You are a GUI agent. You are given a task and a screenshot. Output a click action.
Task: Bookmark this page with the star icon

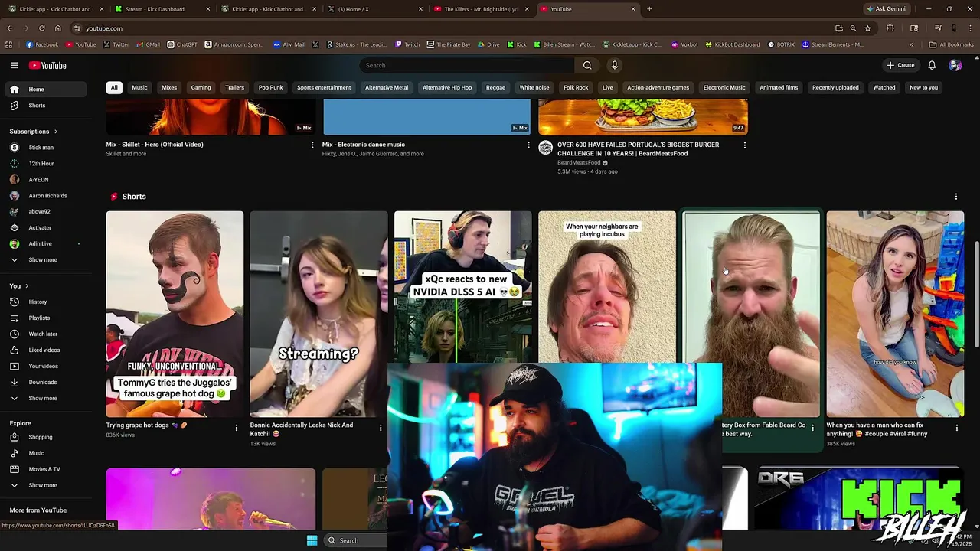pyautogui.click(x=867, y=28)
